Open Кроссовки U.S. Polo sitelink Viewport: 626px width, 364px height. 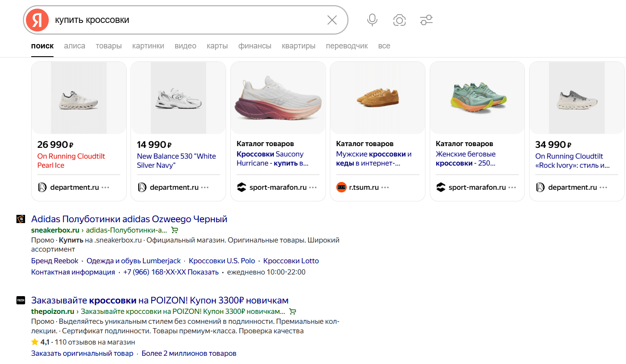click(222, 261)
